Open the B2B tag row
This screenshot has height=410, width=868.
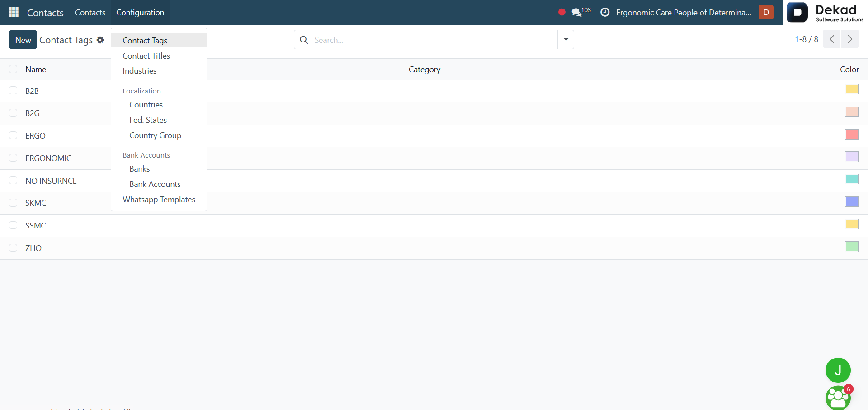point(434,91)
